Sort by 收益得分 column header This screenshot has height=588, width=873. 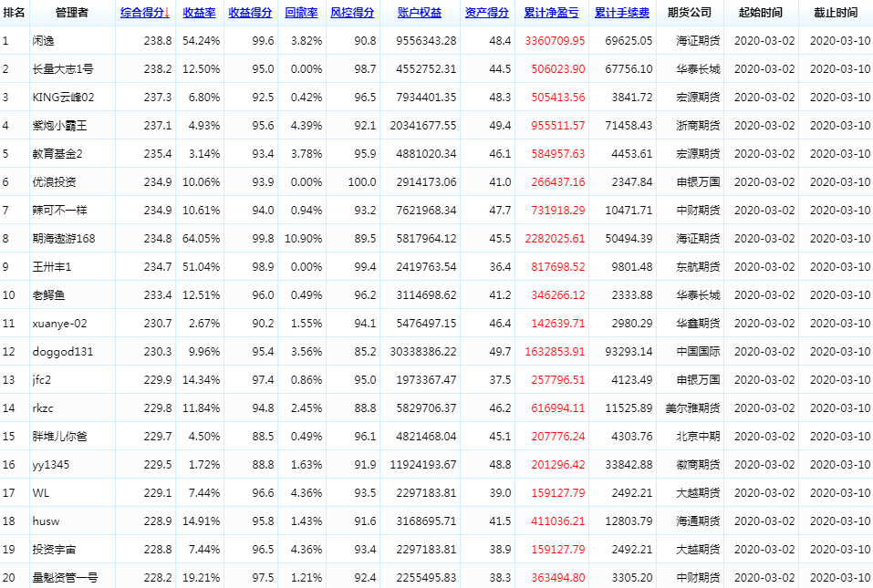[251, 13]
